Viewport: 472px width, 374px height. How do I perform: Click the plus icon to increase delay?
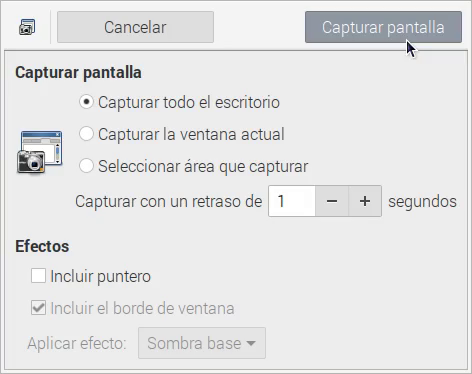365,201
